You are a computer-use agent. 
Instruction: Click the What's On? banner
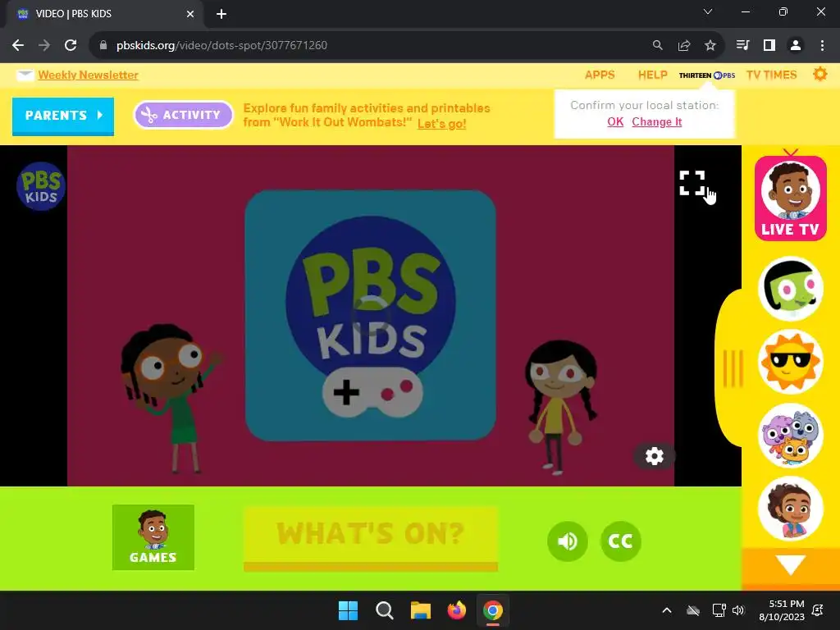[371, 538]
